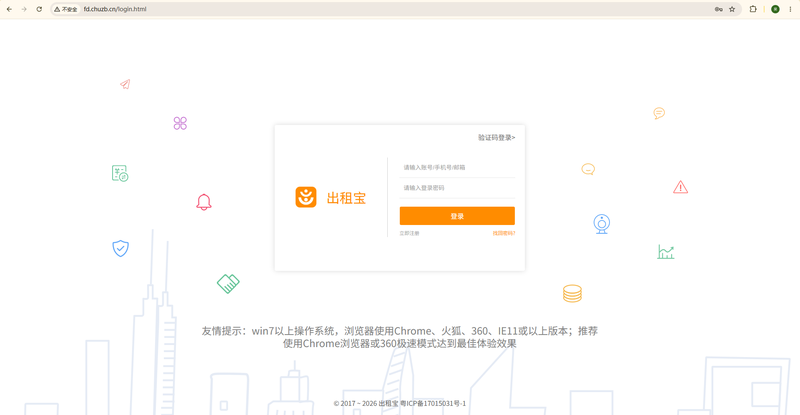The image size is (800, 415).
Task: Focus the login password input field
Action: (x=457, y=188)
